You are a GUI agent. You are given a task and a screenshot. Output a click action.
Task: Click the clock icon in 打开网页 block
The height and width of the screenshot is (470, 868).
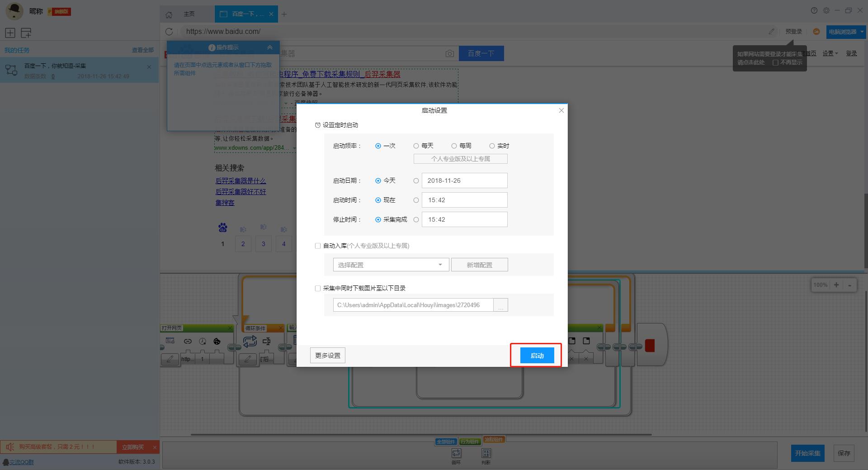coord(203,342)
